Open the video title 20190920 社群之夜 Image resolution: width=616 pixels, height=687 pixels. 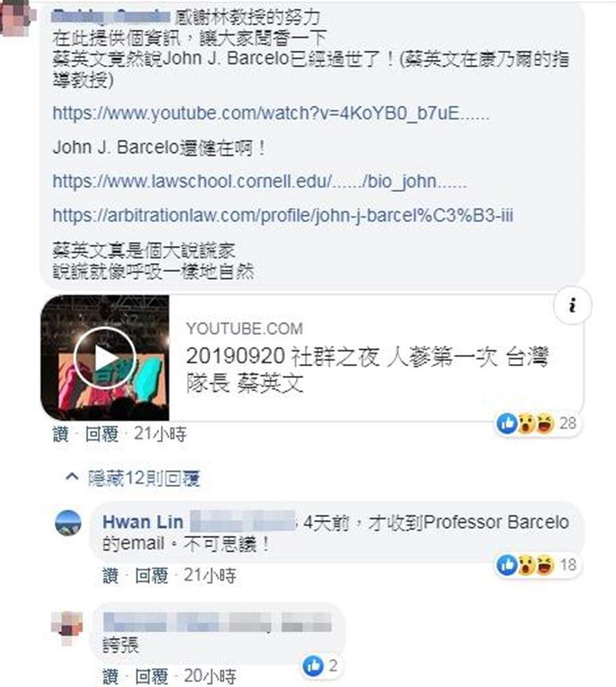(367, 370)
